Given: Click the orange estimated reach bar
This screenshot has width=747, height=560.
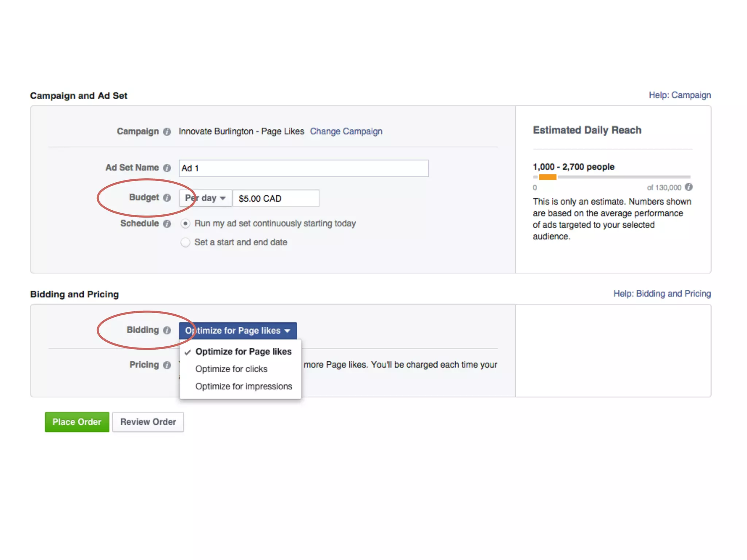Looking at the screenshot, I should pyautogui.click(x=547, y=177).
